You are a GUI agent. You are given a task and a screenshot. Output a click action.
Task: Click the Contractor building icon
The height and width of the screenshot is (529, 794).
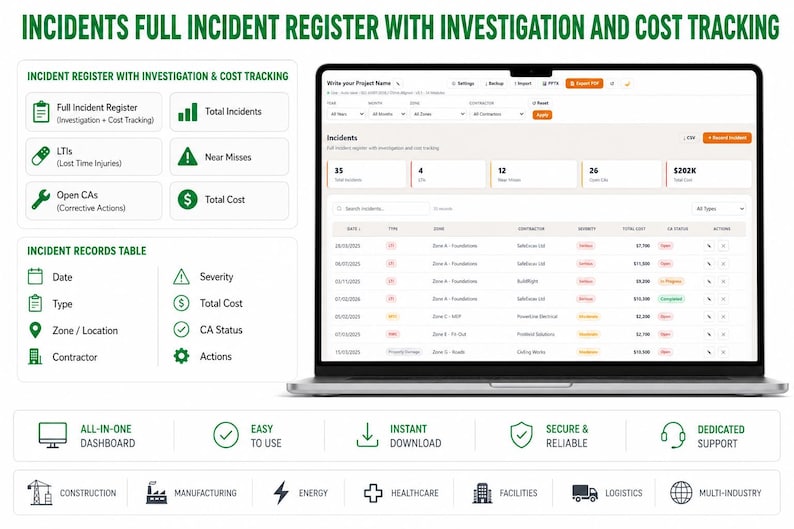point(35,356)
